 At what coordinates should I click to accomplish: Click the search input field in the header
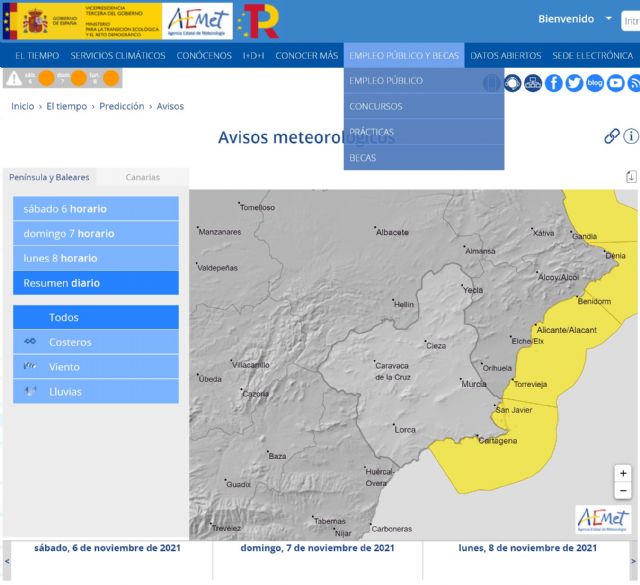point(630,21)
